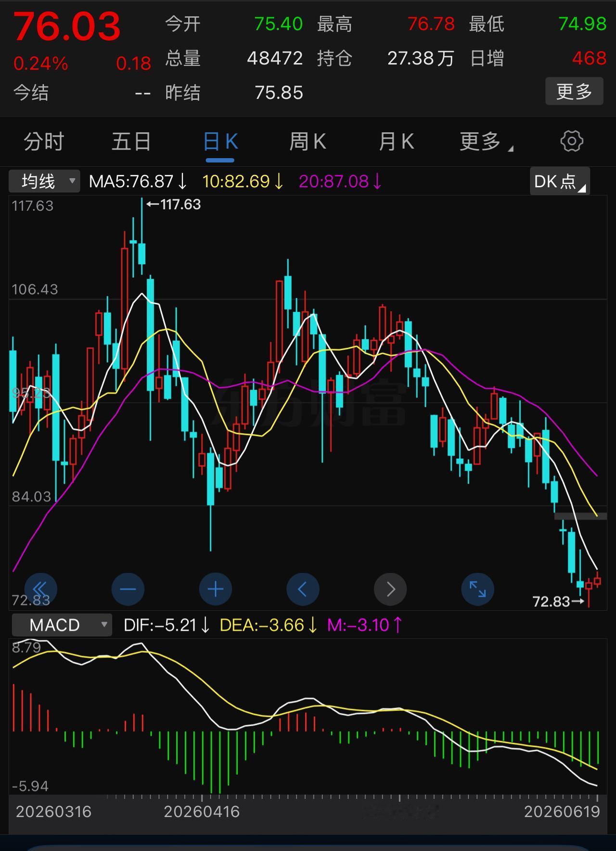616x851 pixels.
Task: Tap the 最低 value 74.98
Action: pyautogui.click(x=582, y=24)
